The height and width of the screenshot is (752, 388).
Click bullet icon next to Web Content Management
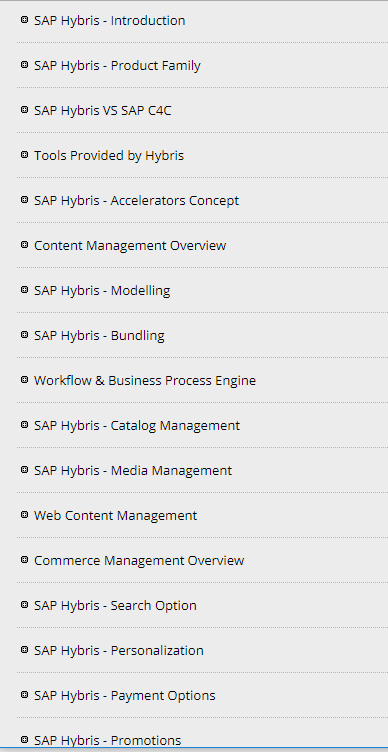(x=24, y=515)
